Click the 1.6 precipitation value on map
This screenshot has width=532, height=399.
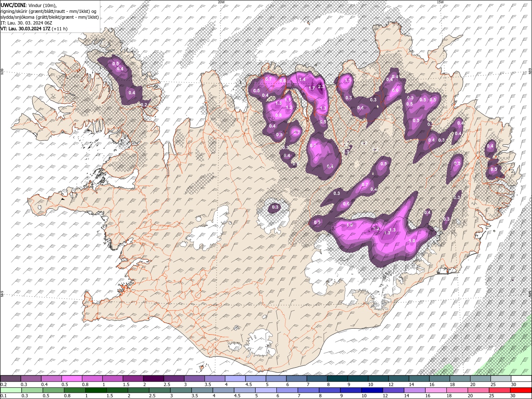(350, 225)
